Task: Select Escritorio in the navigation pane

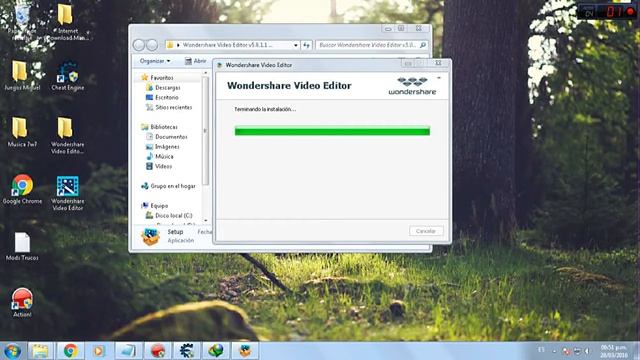Action: click(x=167, y=97)
